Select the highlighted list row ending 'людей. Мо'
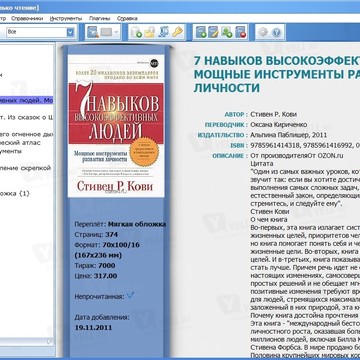 [27, 100]
